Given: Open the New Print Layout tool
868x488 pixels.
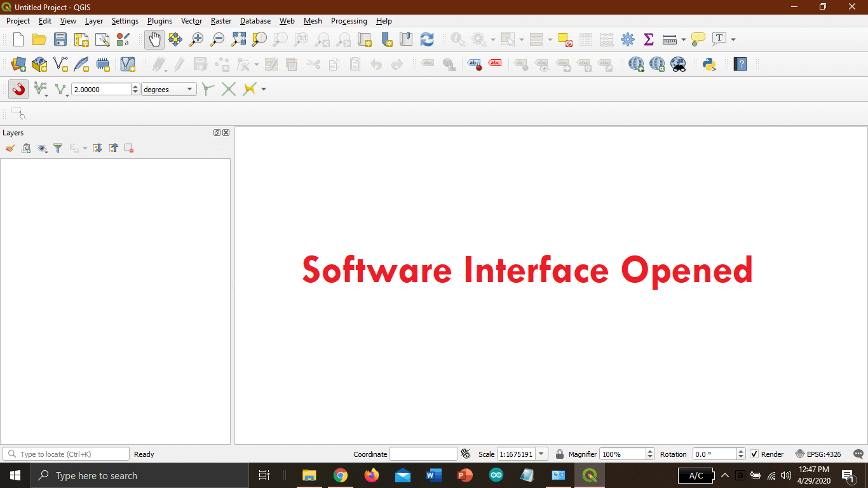Looking at the screenshot, I should click(81, 39).
